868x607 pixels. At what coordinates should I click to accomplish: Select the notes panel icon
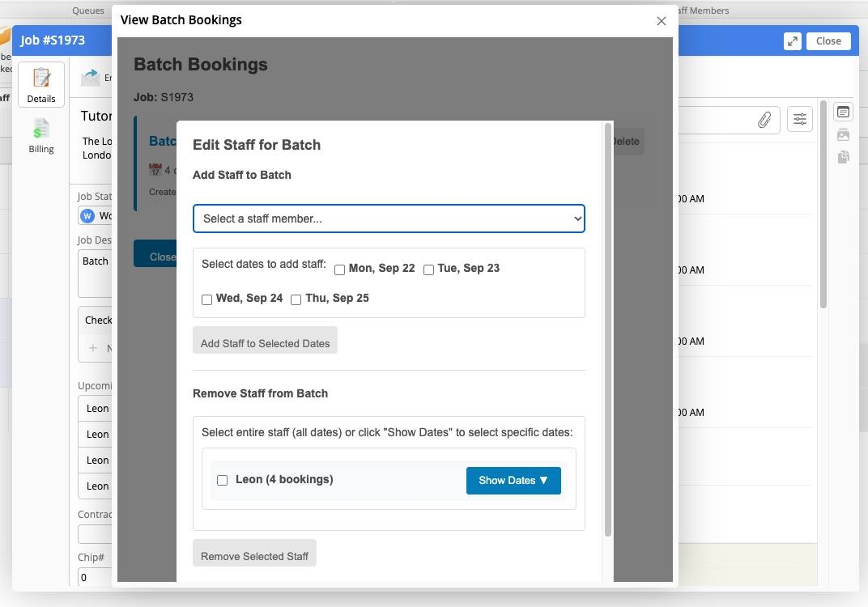pos(843,112)
